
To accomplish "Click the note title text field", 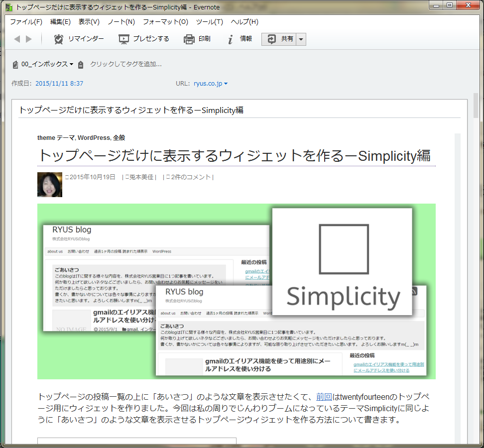I will click(x=239, y=110).
